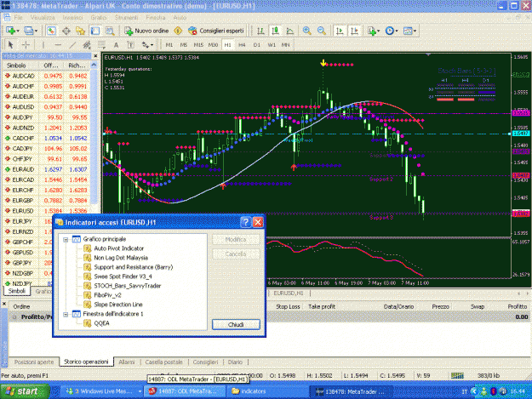Zoom in on the chart
This screenshot has height=399, width=532.
click(306, 31)
